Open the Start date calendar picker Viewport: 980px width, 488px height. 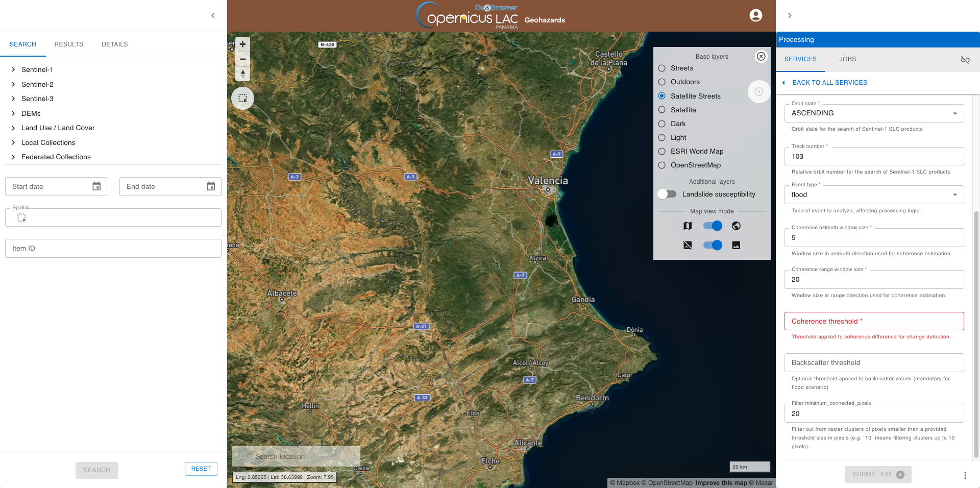pyautogui.click(x=96, y=186)
